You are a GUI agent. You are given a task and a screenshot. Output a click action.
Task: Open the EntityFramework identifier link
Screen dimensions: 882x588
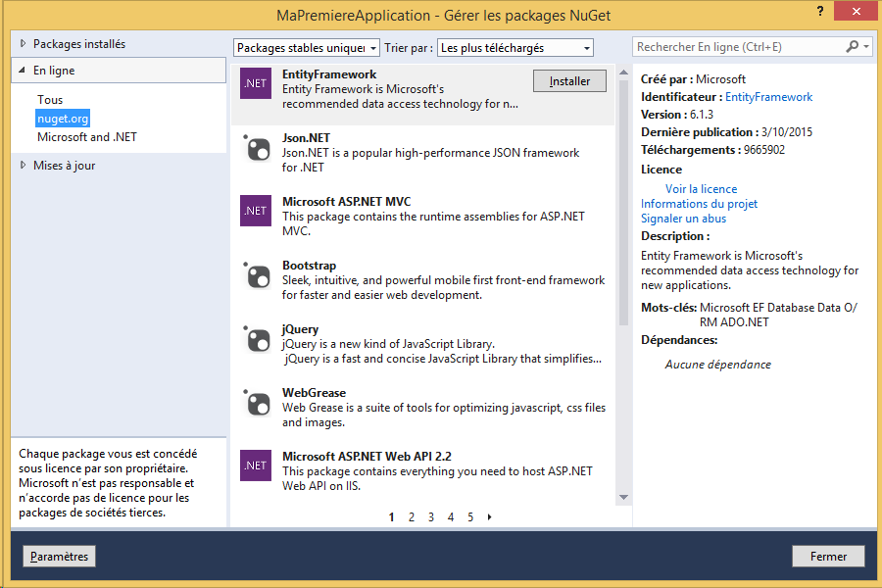768,97
